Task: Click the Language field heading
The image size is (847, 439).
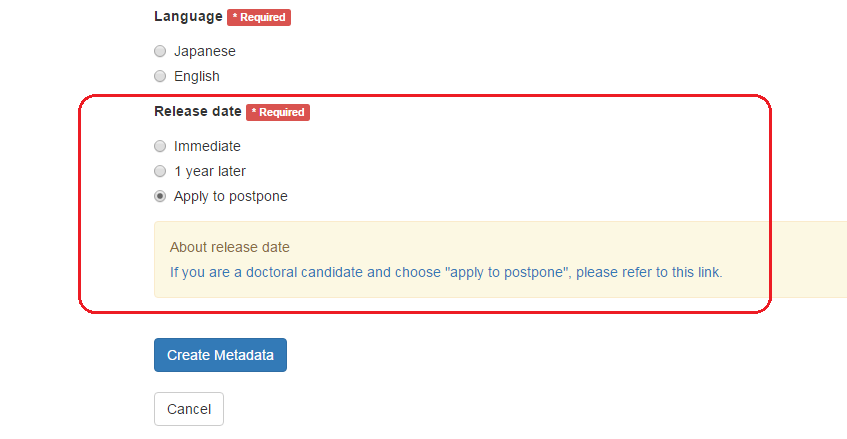Action: coord(188,17)
